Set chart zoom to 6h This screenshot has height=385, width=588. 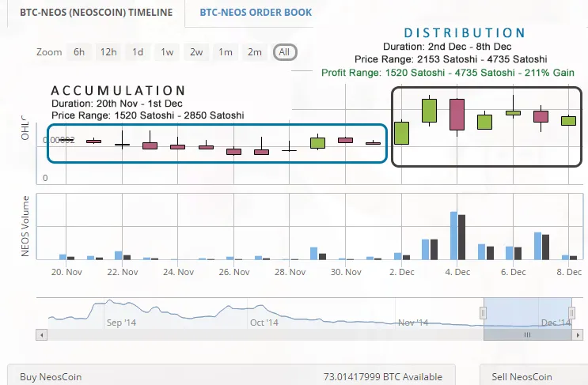79,52
